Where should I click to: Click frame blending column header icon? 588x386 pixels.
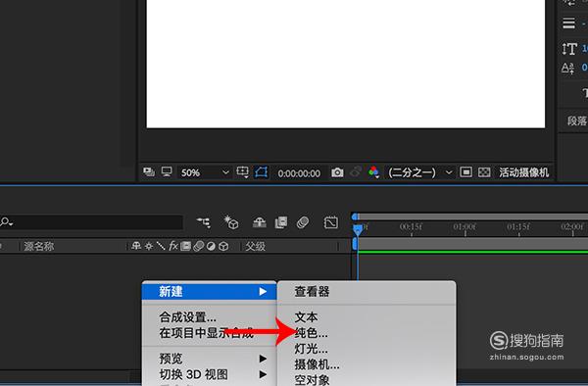pyautogui.click(x=185, y=246)
